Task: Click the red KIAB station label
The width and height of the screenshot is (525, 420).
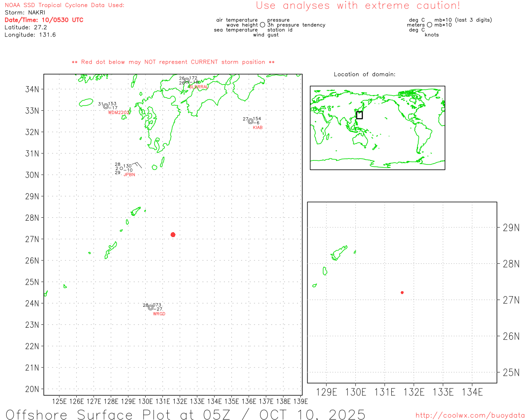Action: point(258,128)
